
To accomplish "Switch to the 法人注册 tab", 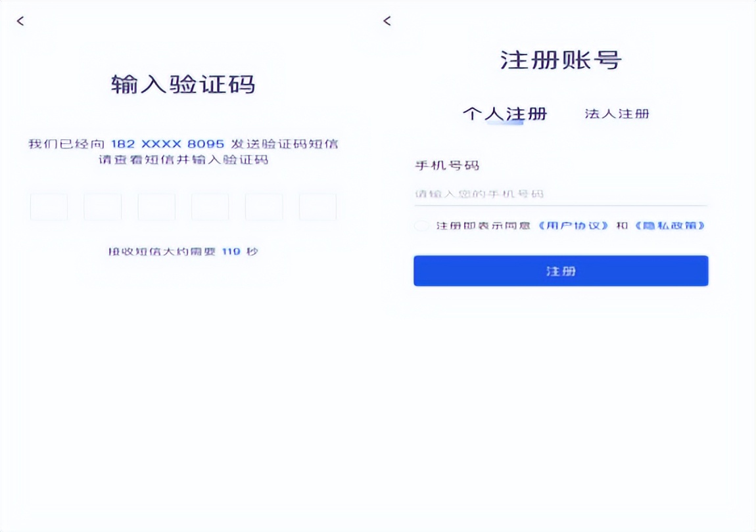I will point(617,114).
